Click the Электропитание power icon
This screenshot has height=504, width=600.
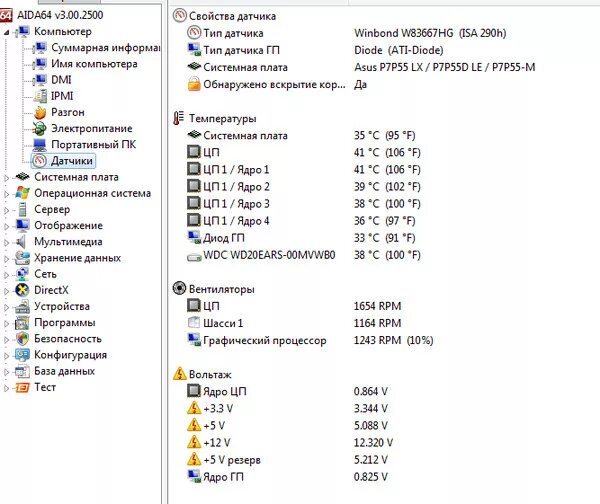click(x=40, y=128)
